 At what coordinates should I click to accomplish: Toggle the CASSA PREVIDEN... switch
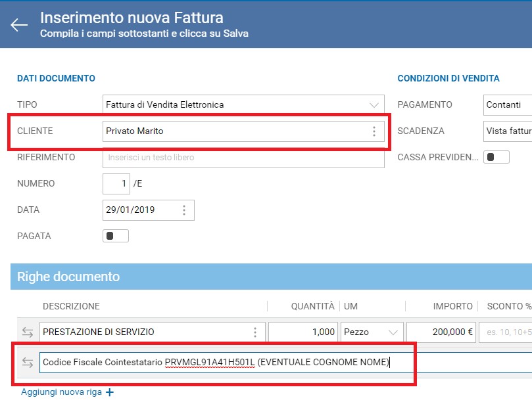click(496, 157)
